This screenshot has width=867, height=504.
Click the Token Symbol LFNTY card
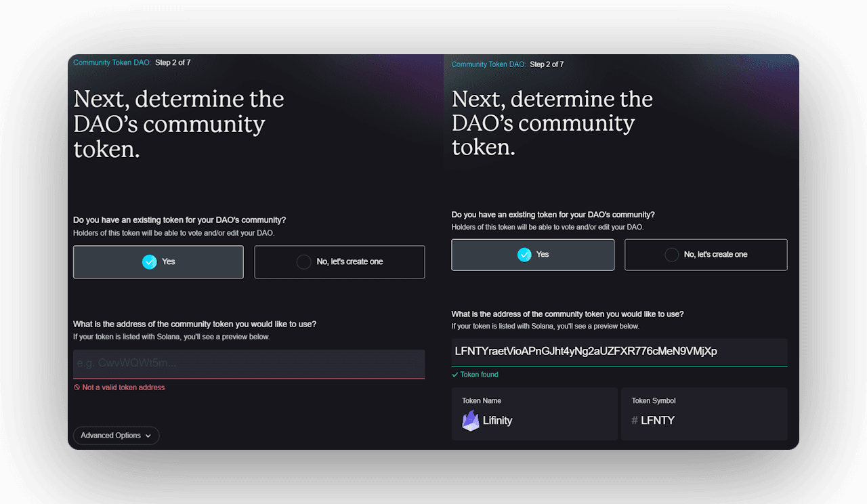click(704, 414)
